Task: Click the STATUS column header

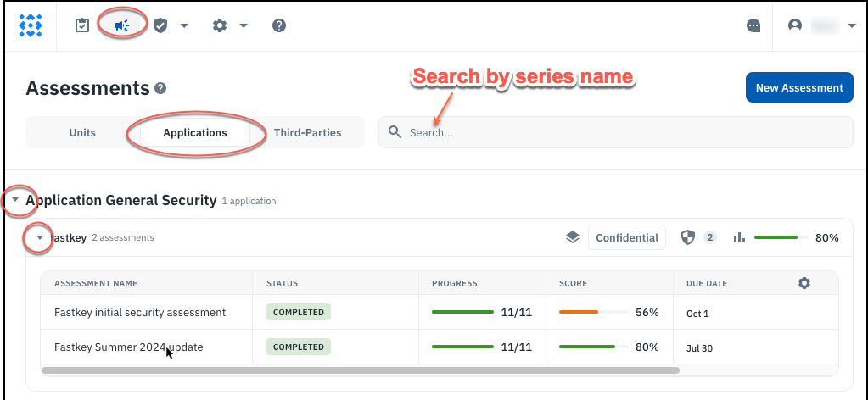Action: click(282, 283)
